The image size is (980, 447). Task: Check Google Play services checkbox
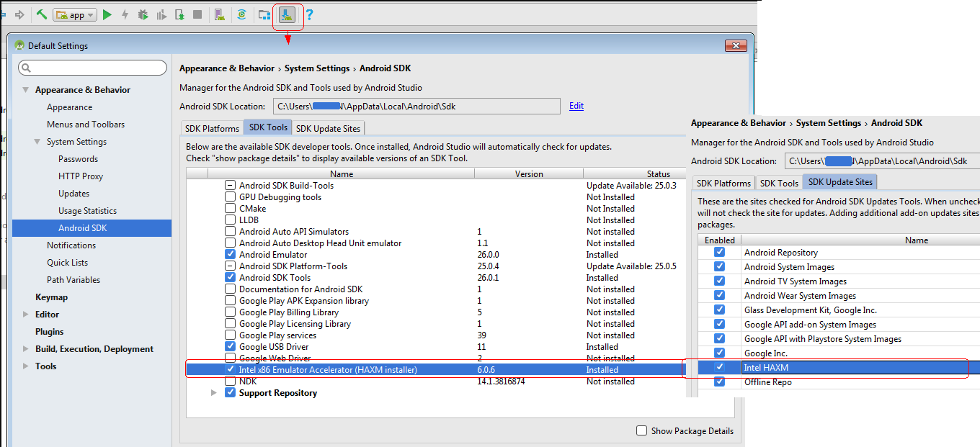(230, 335)
